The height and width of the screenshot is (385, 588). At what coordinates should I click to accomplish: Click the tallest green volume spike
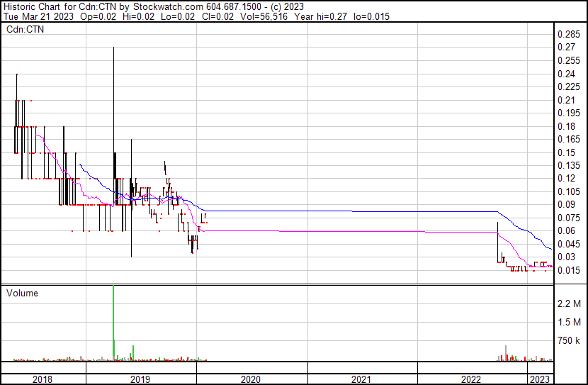(x=113, y=319)
